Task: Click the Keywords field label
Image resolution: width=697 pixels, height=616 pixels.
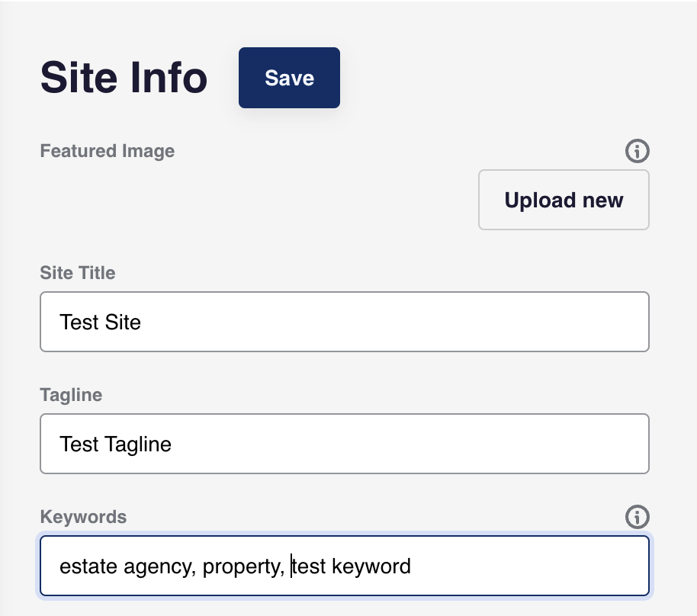Action: (83, 517)
